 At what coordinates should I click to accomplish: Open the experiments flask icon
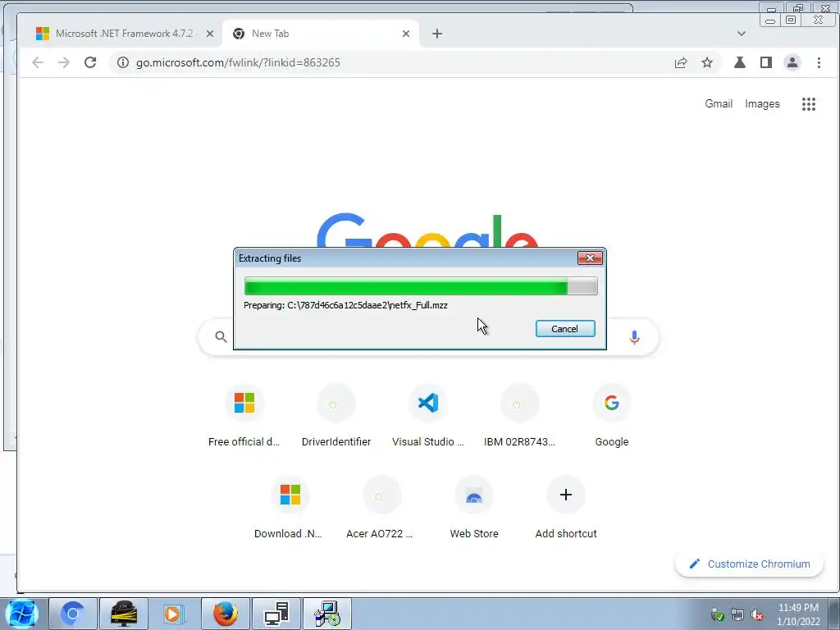click(x=740, y=62)
